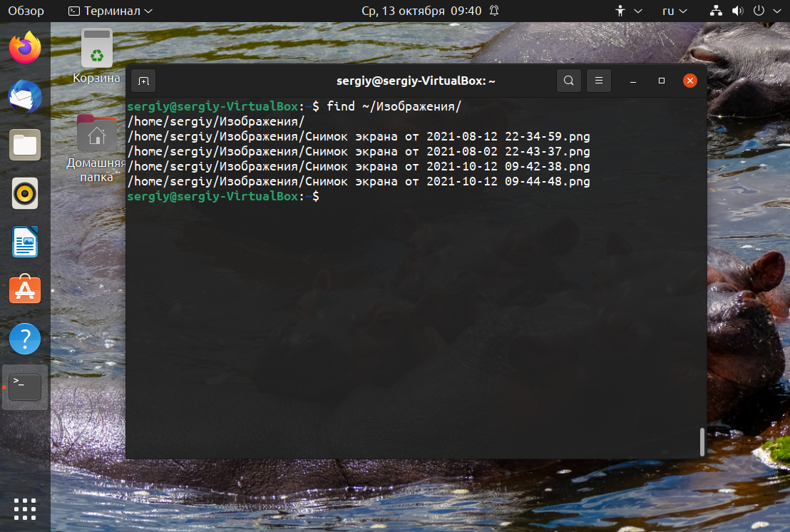This screenshot has height=532, width=790.
Task: Launch Thunderbird mail from the dock
Action: tap(25, 96)
